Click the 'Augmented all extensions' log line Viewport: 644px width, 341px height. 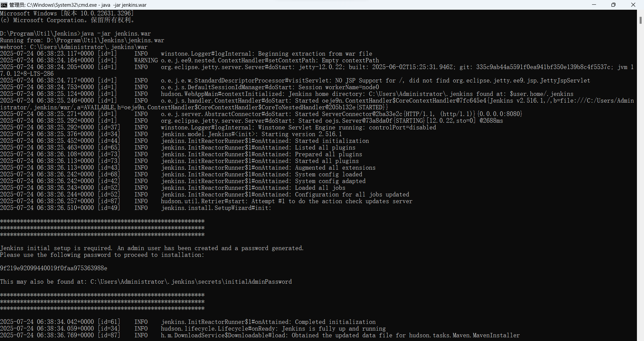(x=188, y=168)
